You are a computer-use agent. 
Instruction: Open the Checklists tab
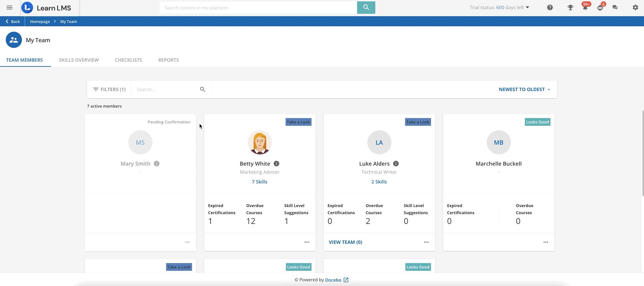pos(129,60)
